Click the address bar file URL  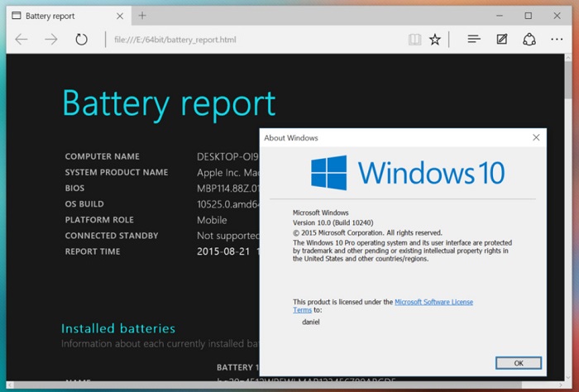click(175, 40)
